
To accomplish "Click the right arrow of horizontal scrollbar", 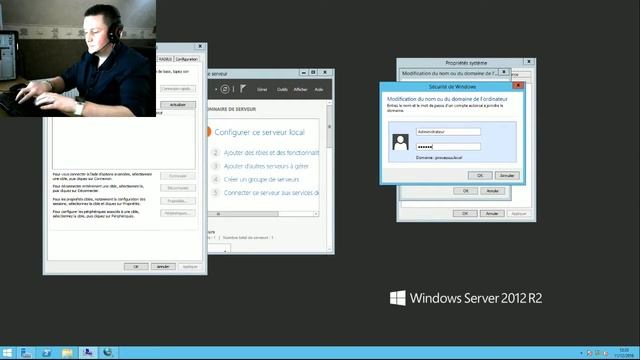I will 316,214.
